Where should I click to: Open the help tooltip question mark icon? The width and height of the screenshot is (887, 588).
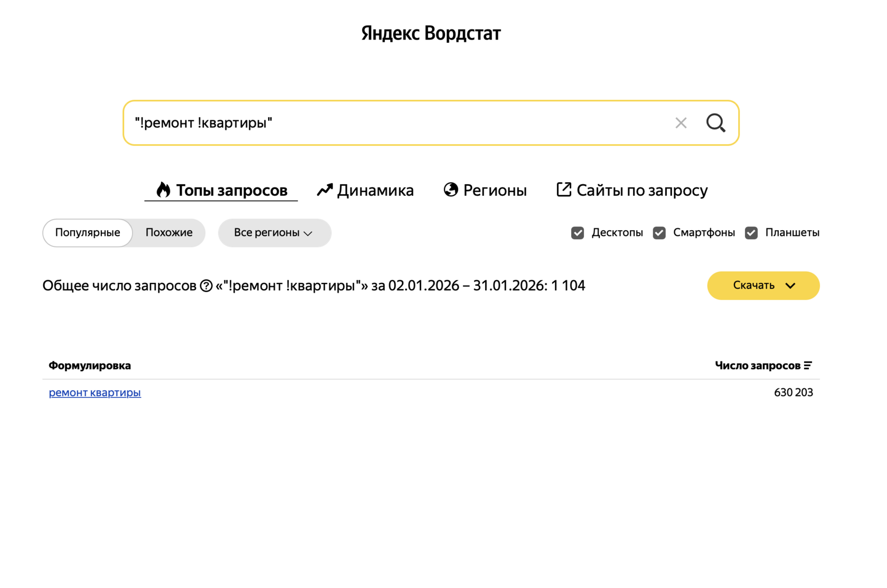click(x=206, y=286)
